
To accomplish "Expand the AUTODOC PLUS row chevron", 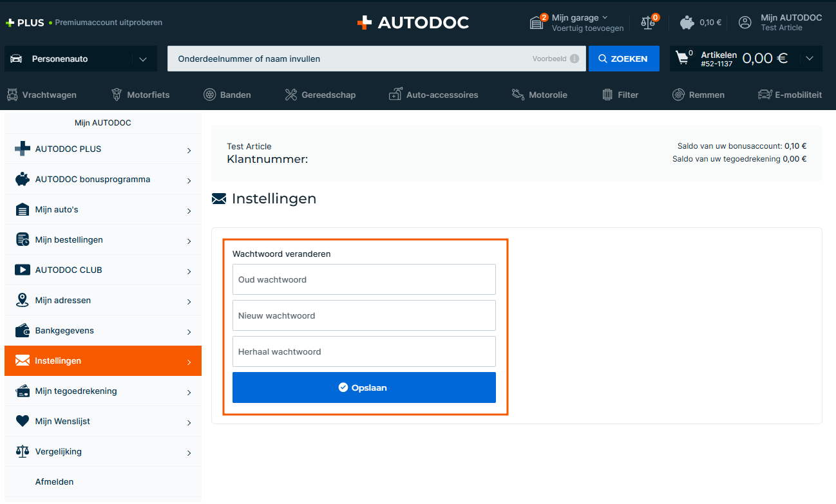I will coord(189,151).
